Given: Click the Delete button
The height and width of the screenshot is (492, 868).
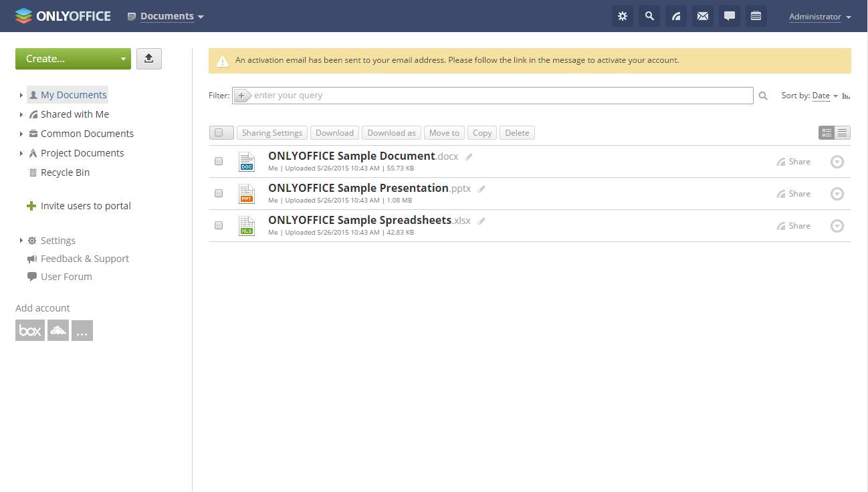Looking at the screenshot, I should point(517,133).
